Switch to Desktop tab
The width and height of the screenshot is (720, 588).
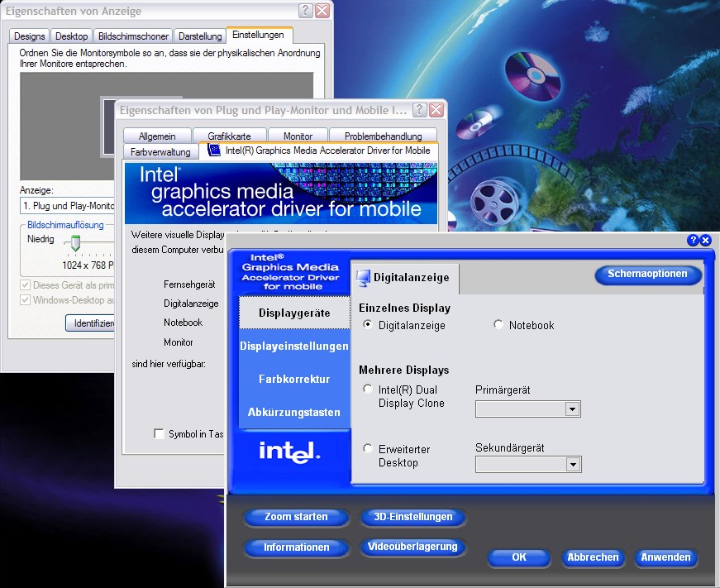72,36
